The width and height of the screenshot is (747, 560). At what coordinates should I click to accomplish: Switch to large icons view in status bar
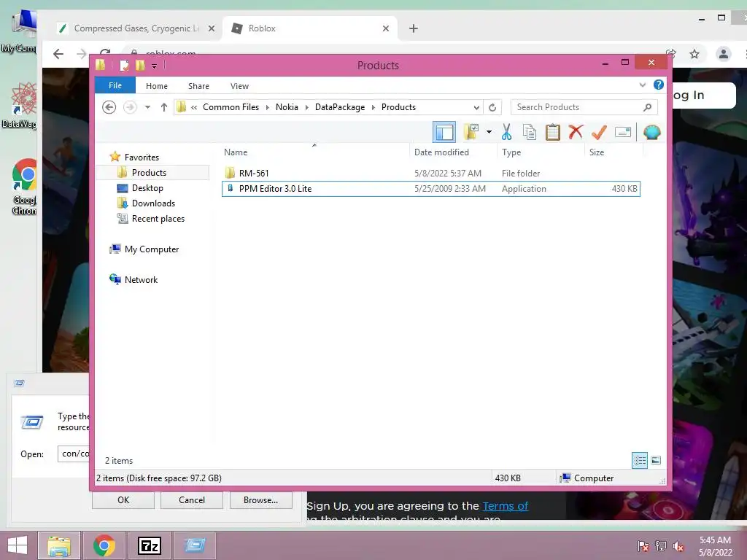[x=656, y=460]
